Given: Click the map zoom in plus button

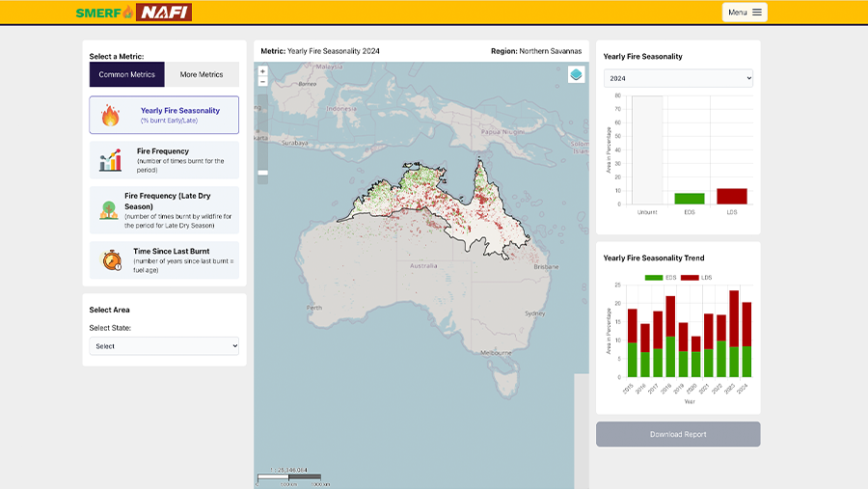Looking at the screenshot, I should [262, 71].
